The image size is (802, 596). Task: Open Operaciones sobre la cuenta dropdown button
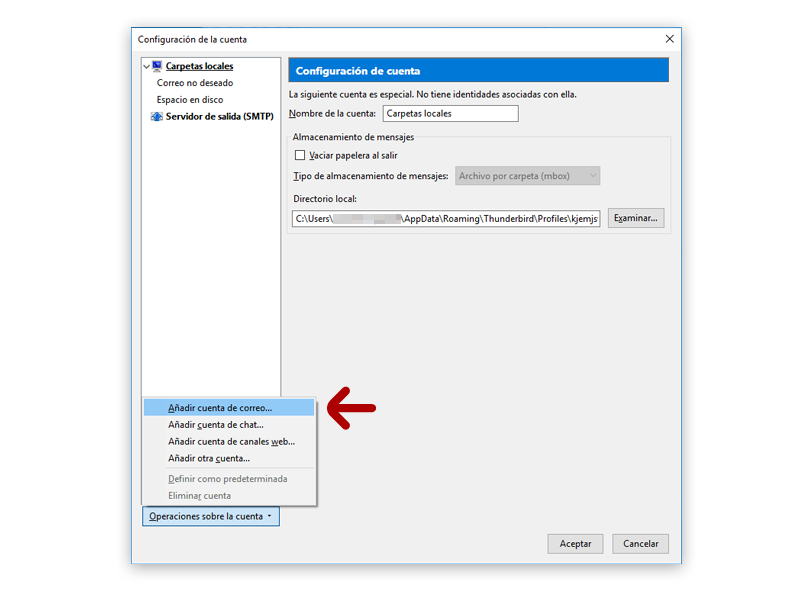tap(211, 516)
